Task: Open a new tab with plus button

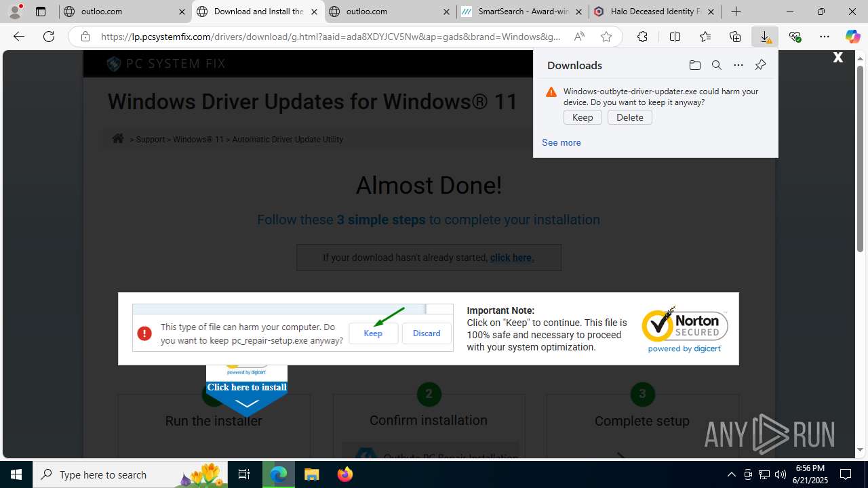Action: tap(736, 12)
